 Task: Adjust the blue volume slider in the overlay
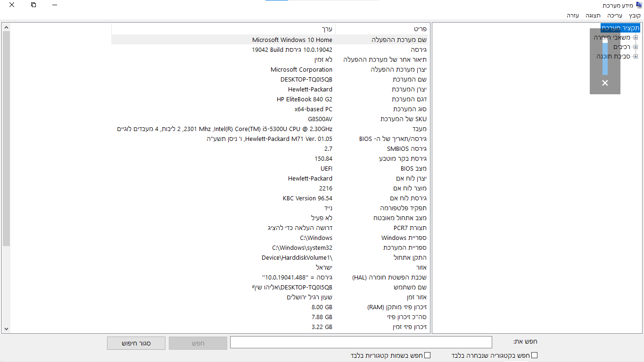[x=605, y=56]
